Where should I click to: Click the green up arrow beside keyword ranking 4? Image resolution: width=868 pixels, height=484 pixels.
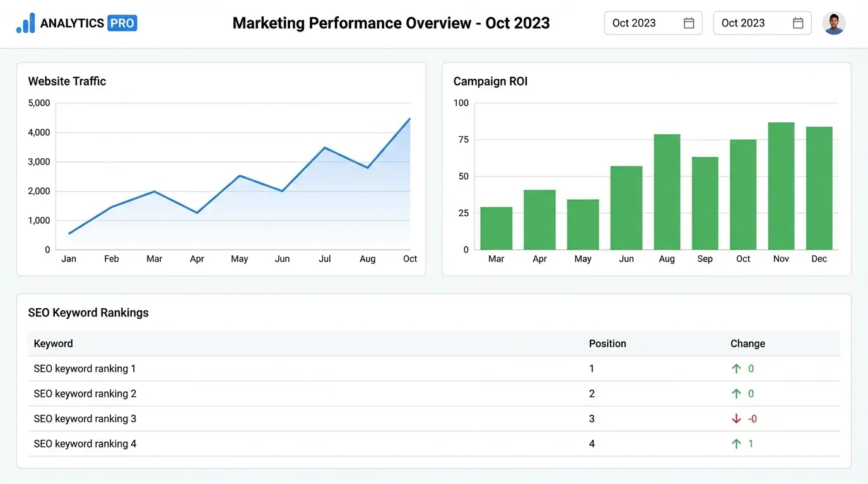(736, 444)
